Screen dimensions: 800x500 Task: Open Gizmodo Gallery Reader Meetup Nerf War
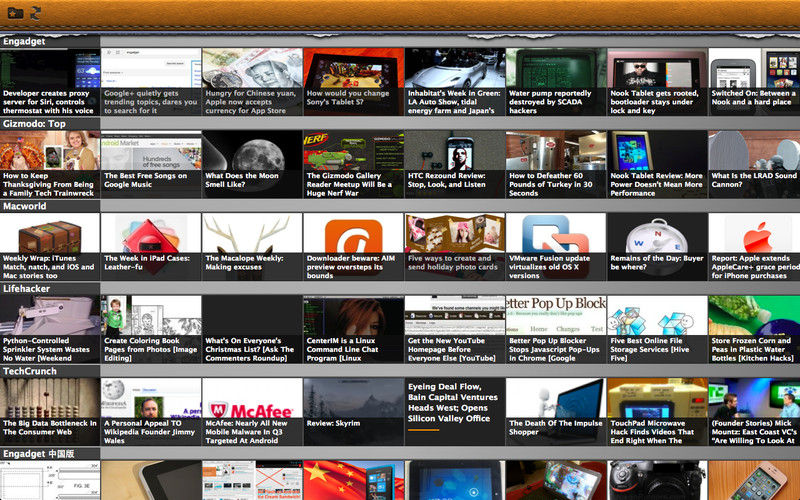(x=354, y=164)
